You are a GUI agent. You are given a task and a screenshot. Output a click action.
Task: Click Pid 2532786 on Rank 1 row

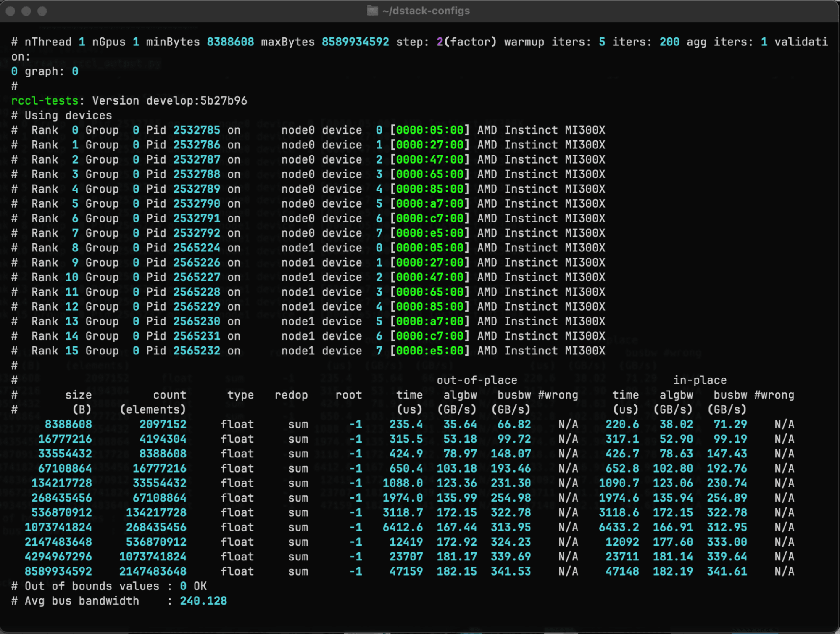pos(197,145)
